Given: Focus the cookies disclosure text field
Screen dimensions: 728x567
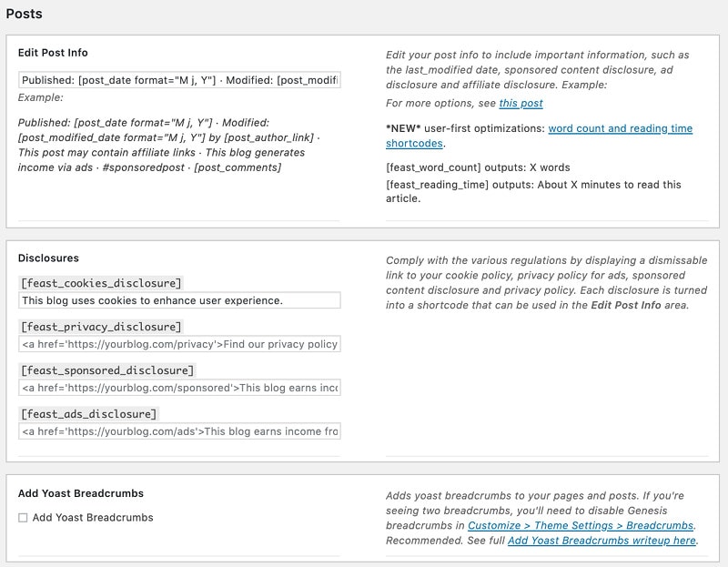Looking at the screenshot, I should coord(179,300).
